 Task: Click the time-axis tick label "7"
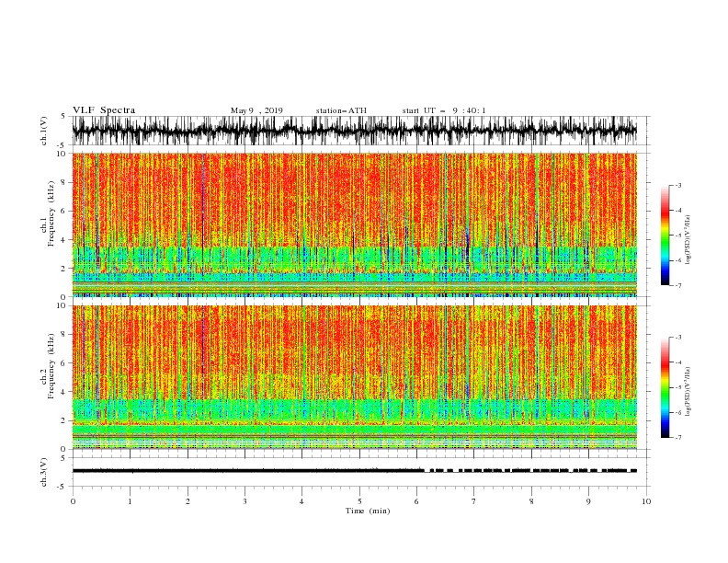coord(474,501)
